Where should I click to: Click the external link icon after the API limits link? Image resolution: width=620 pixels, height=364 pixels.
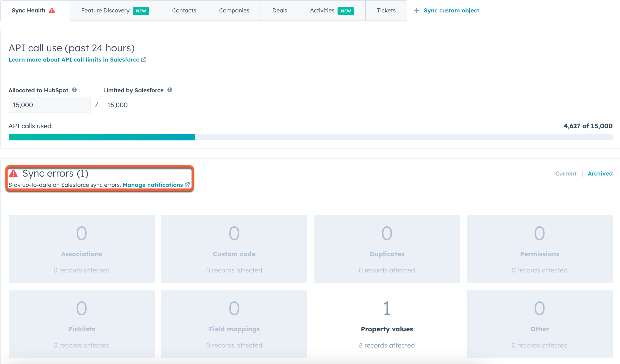click(144, 59)
